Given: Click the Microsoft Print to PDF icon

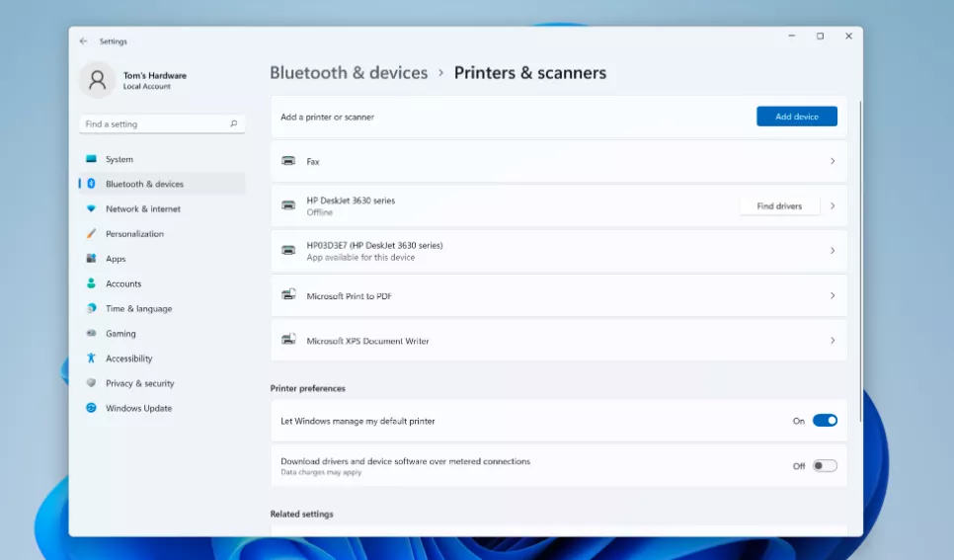Looking at the screenshot, I should coord(288,295).
